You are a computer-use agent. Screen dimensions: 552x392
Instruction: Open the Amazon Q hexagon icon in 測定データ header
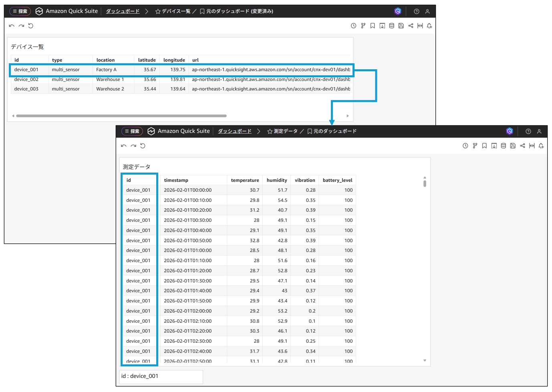(x=510, y=131)
